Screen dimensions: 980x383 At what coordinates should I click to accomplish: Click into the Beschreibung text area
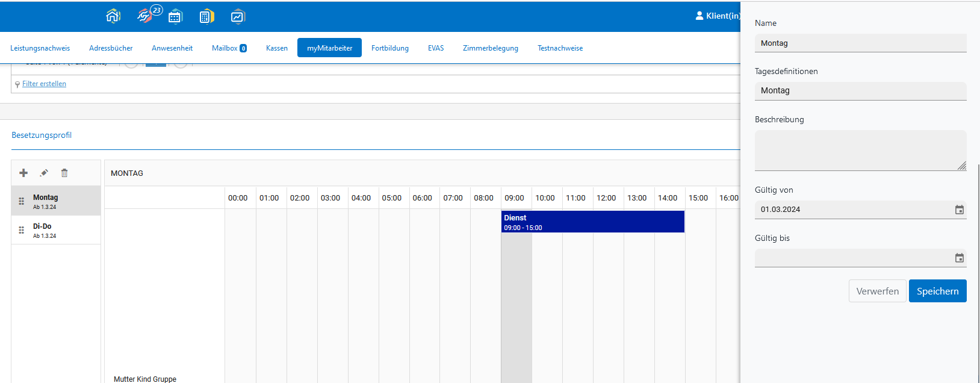click(x=860, y=151)
